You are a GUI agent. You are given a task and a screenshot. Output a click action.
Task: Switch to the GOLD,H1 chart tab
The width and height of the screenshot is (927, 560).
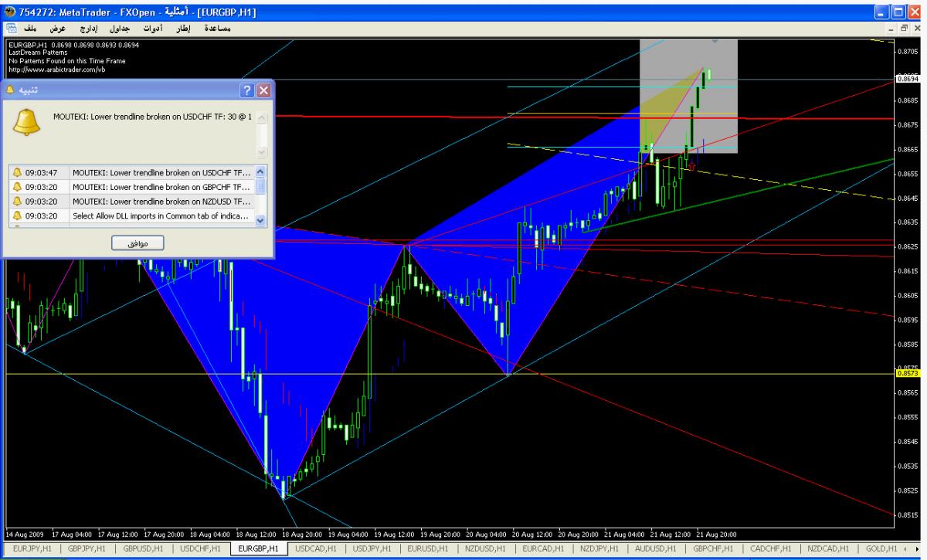881,548
